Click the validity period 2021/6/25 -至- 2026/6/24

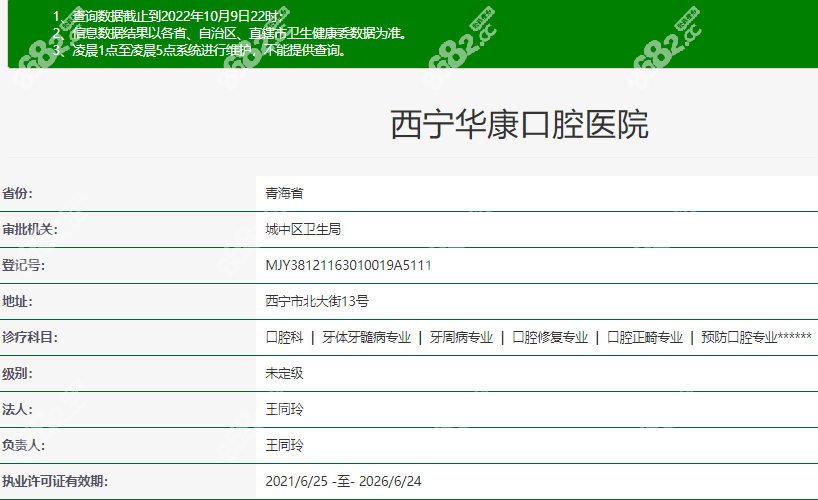point(343,481)
